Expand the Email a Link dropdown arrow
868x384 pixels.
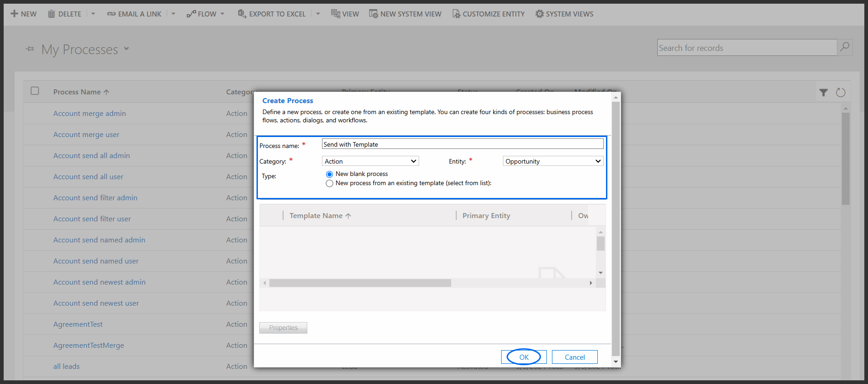pyautogui.click(x=173, y=14)
